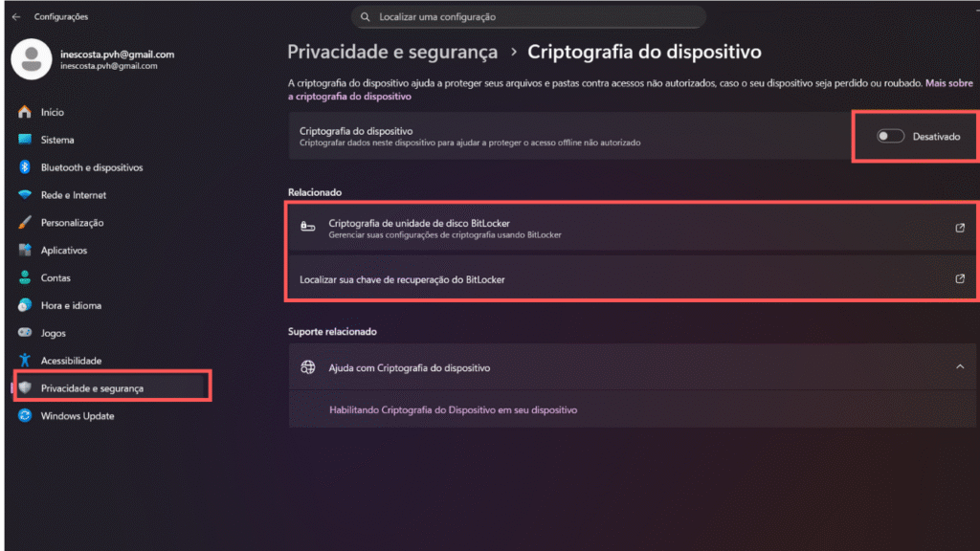Screen dimensions: 980x551
Task: Click the globe icon beside Ajuda
Action: [307, 367]
